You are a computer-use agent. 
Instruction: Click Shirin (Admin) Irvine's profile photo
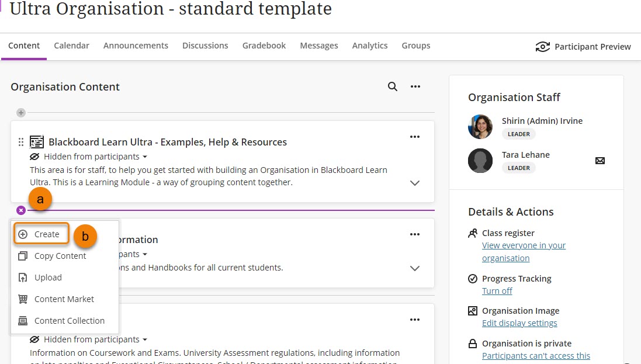[x=480, y=127]
